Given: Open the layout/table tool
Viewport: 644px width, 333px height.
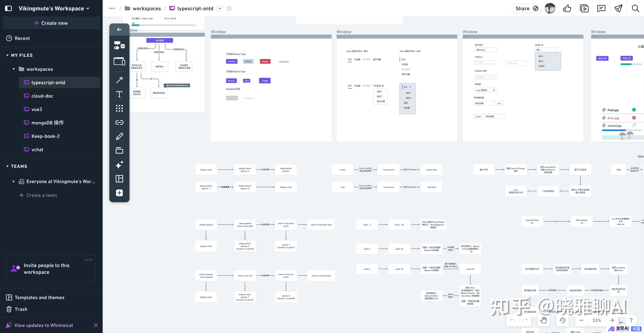Looking at the screenshot, I should click(119, 179).
